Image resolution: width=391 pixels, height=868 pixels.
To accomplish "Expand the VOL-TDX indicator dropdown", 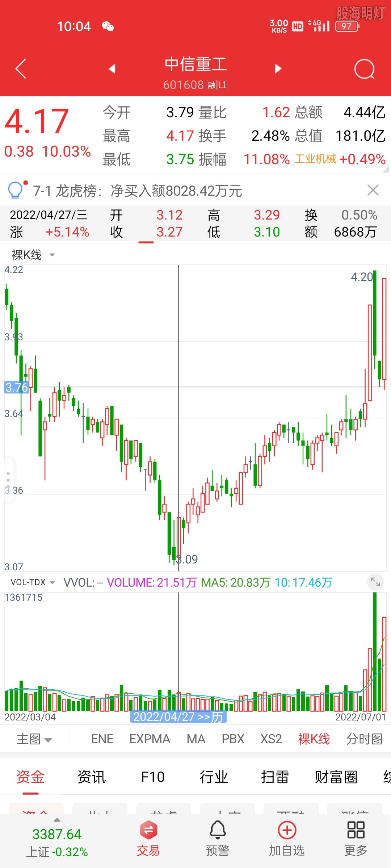I will pos(33,582).
